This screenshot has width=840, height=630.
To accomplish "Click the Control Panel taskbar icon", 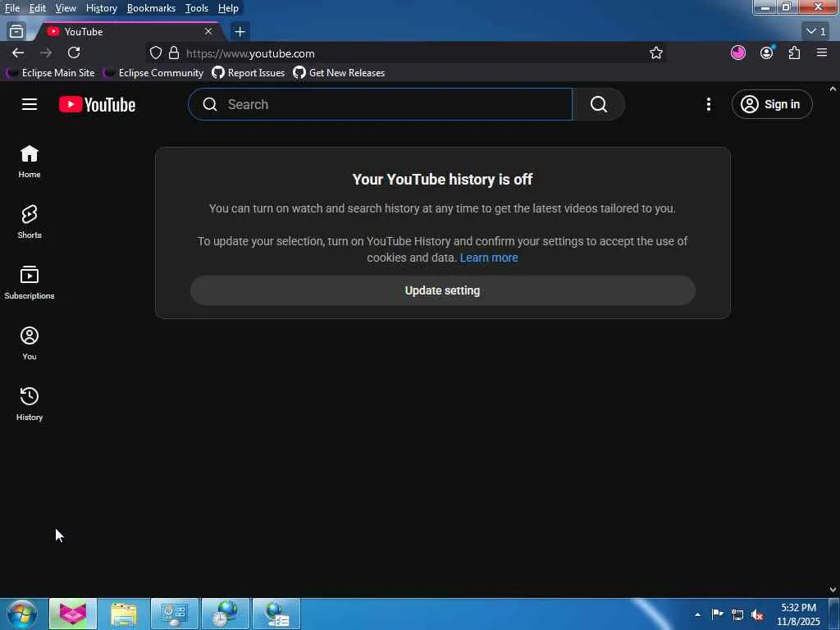I will [175, 614].
